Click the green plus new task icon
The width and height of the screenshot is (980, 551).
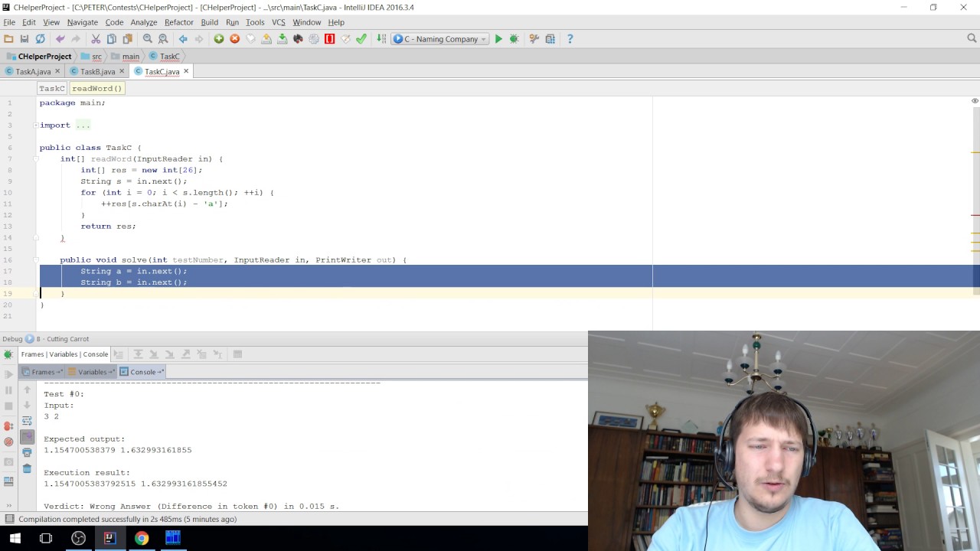tap(219, 39)
